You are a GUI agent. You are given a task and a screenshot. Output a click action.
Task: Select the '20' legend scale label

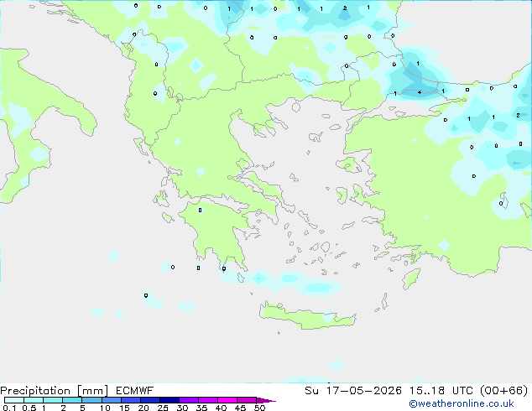click(x=143, y=408)
